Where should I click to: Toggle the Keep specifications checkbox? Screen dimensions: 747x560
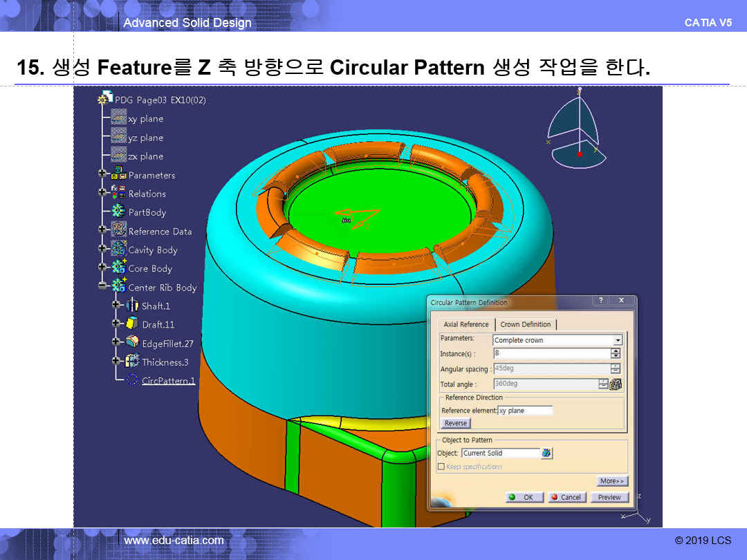441,467
